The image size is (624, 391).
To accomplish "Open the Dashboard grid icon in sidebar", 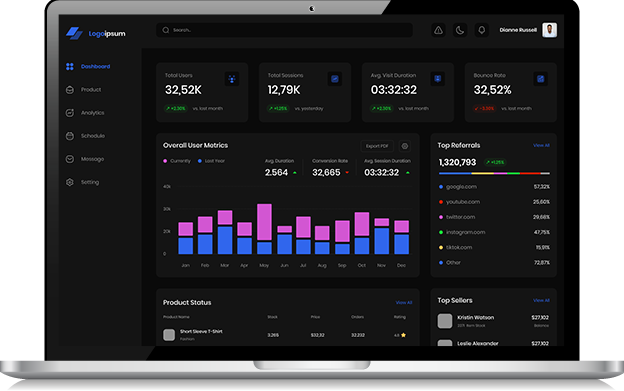I will click(70, 66).
